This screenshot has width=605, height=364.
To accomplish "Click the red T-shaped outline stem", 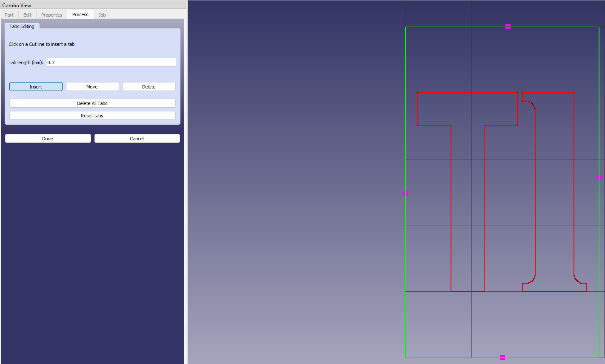I will click(x=451, y=208).
